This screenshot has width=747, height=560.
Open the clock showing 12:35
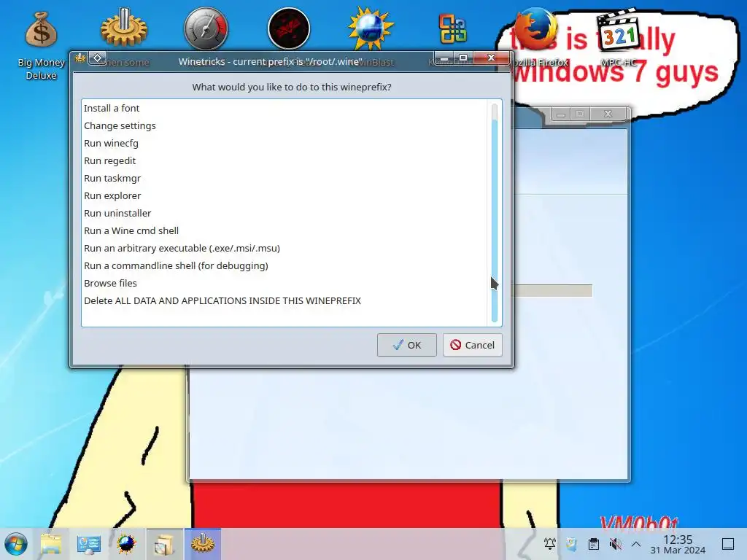click(678, 544)
